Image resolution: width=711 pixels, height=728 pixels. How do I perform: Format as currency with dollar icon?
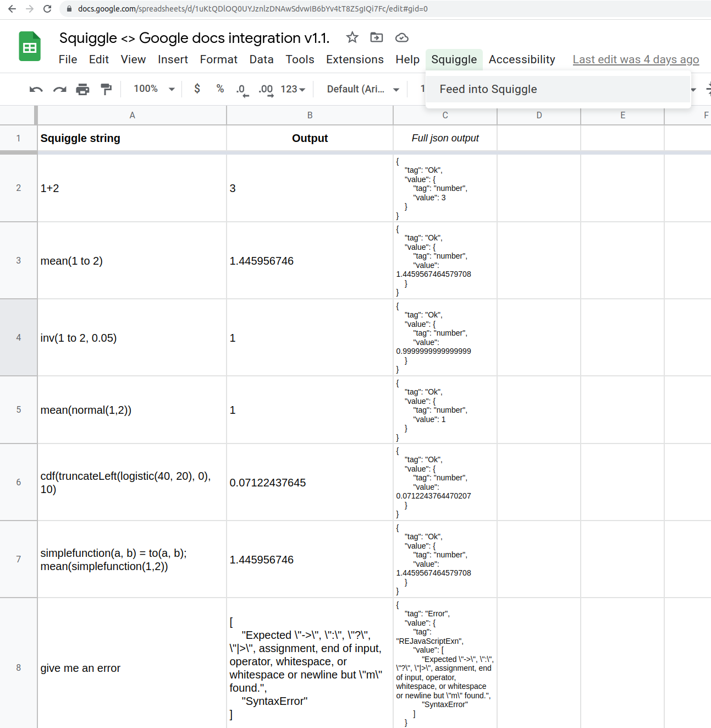click(197, 89)
